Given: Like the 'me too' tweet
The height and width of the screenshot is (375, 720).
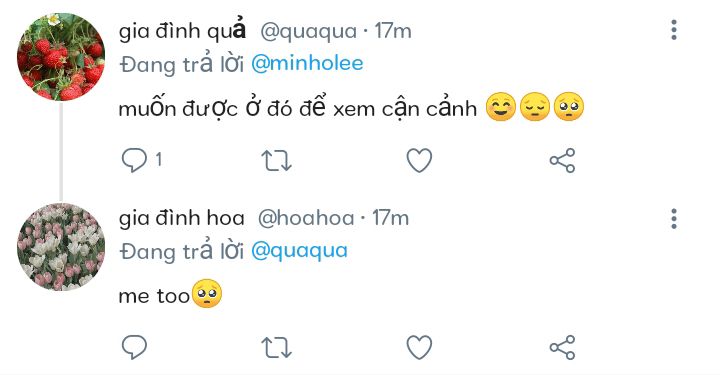Looking at the screenshot, I should [419, 347].
